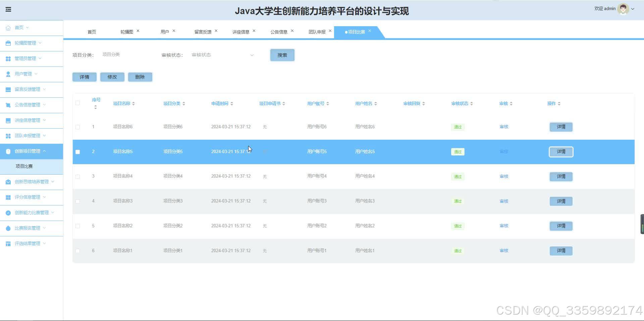The width and height of the screenshot is (644, 321).
Task: Toggle the select-all header checkbox
Action: pos(78,103)
